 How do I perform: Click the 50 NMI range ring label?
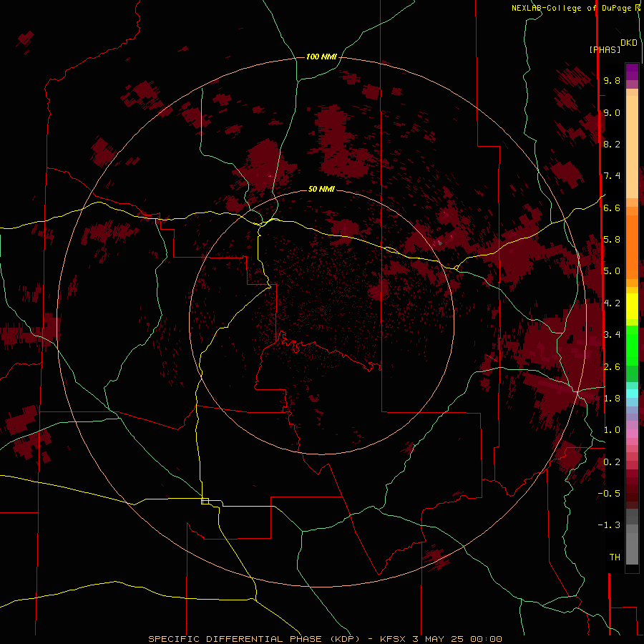pos(321,189)
